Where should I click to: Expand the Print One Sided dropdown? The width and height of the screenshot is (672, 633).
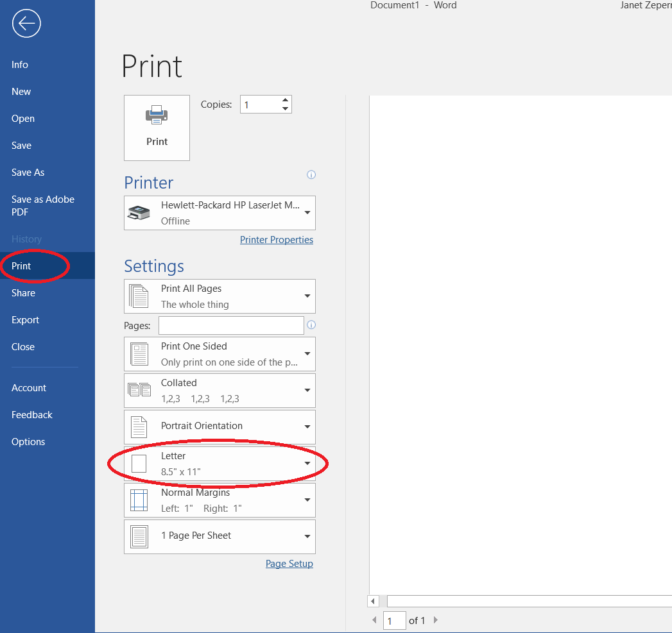point(307,353)
